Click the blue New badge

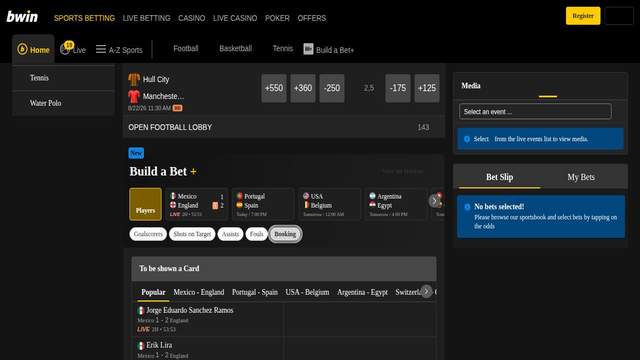(x=136, y=153)
